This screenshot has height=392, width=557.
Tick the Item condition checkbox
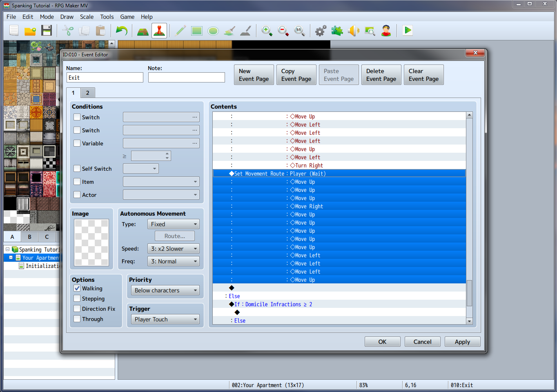point(77,182)
